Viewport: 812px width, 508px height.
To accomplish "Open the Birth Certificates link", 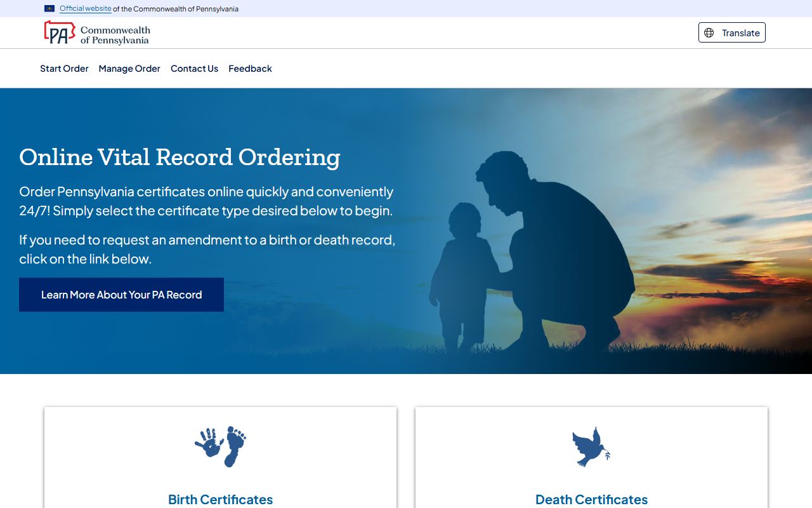I will pos(220,500).
